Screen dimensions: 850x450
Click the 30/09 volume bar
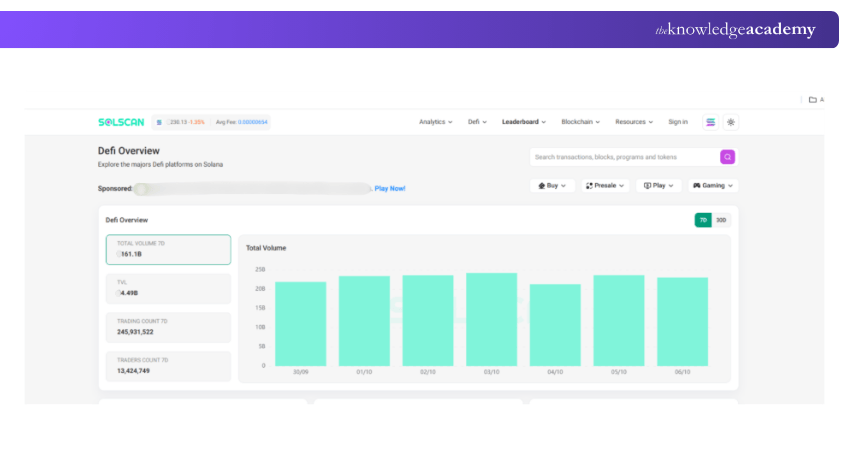pyautogui.click(x=300, y=324)
